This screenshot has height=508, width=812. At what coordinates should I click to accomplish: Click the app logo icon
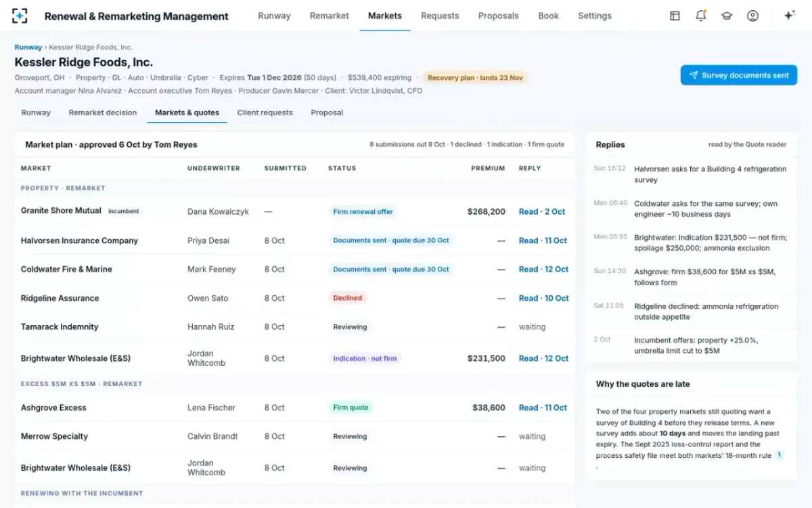point(20,16)
